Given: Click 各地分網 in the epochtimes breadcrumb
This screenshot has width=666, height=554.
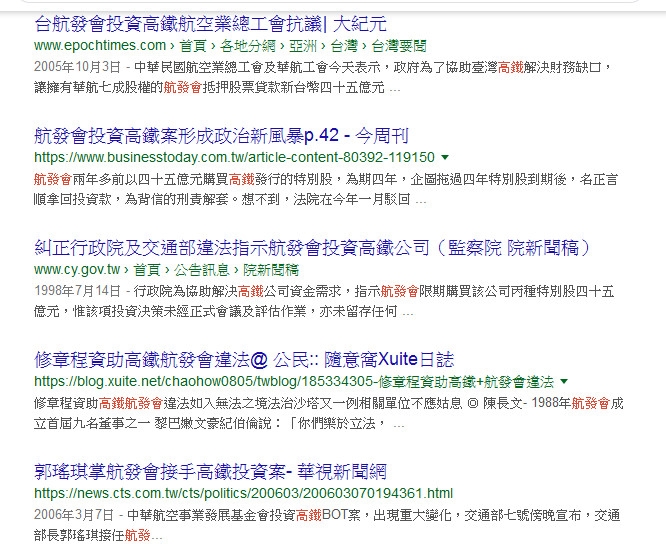Looking at the screenshot, I should tap(248, 46).
